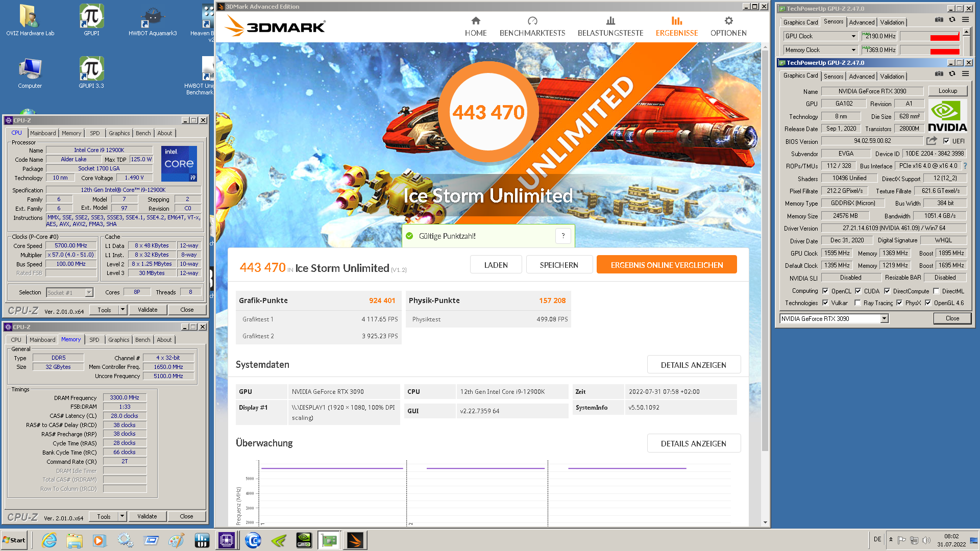Switch to Graphics Card tab in GPU-Z Sensors window
The height and width of the screenshot is (551, 980).
(800, 22)
